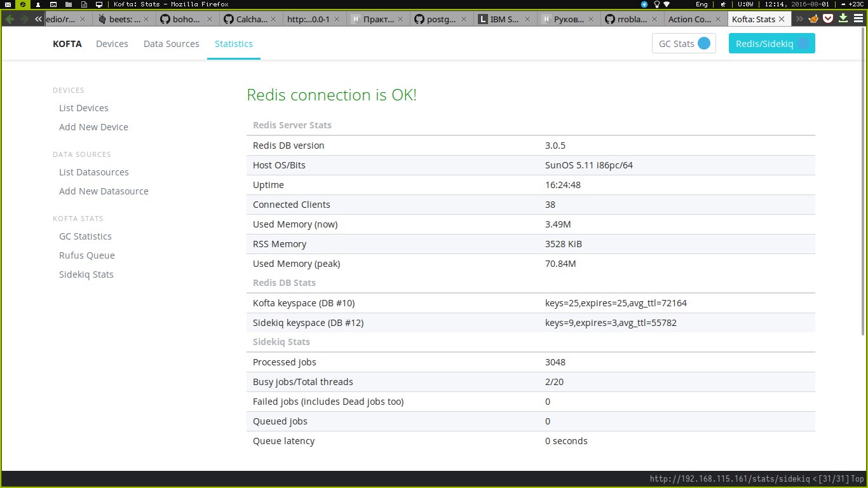
Task: Click the browser forward arrow
Action: 24,19
